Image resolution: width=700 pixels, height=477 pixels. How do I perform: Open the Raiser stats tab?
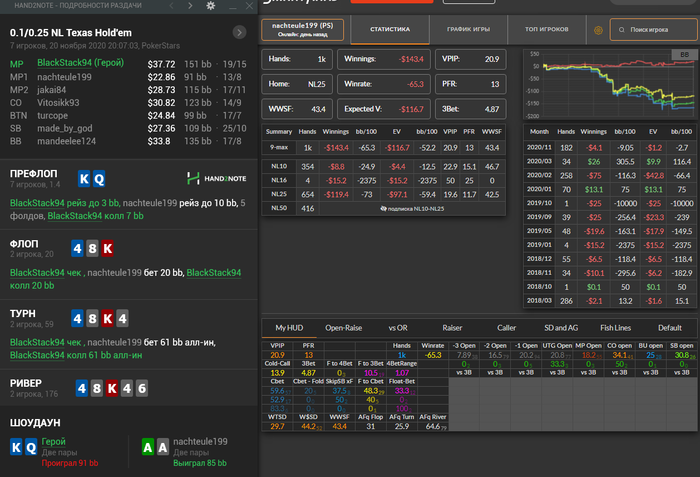(x=452, y=328)
